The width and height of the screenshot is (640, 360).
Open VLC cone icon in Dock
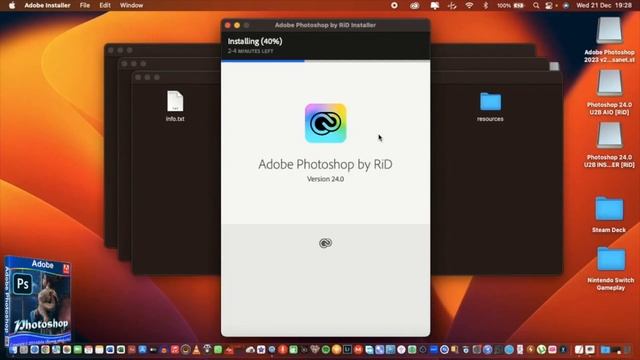pyautogui.click(x=196, y=350)
